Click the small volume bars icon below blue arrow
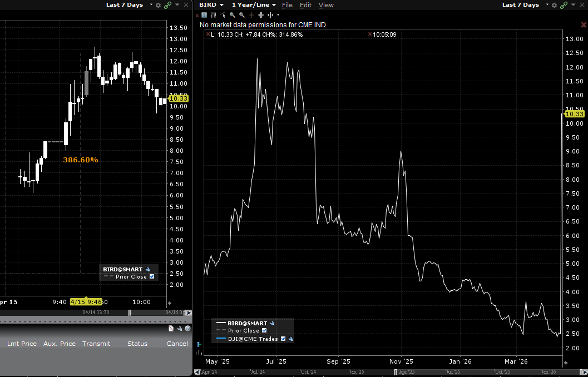 199,353
